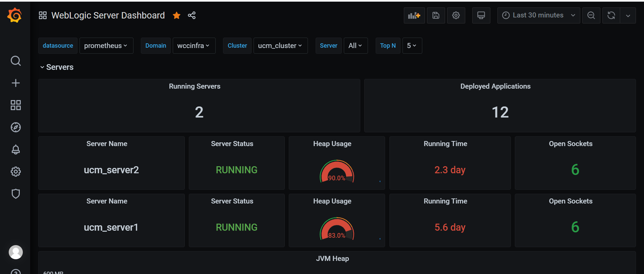Open the Explore compass icon
644x274 pixels.
pyautogui.click(x=15, y=127)
